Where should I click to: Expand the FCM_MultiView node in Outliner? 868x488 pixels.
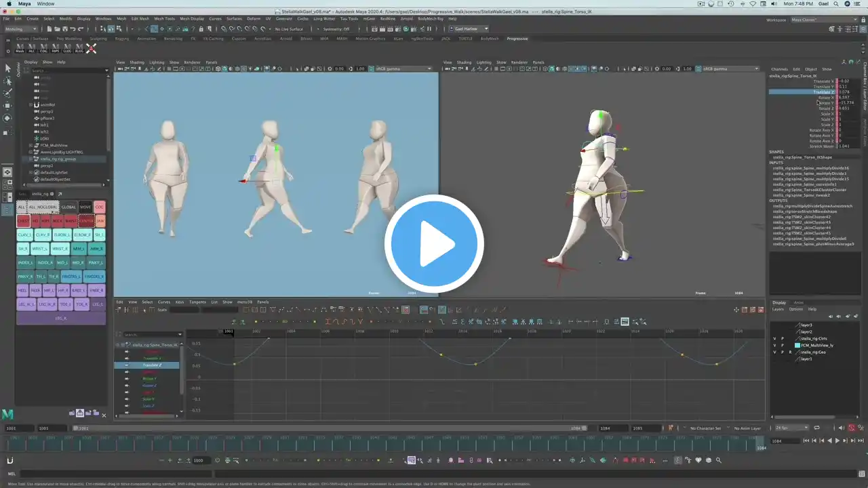pos(31,145)
